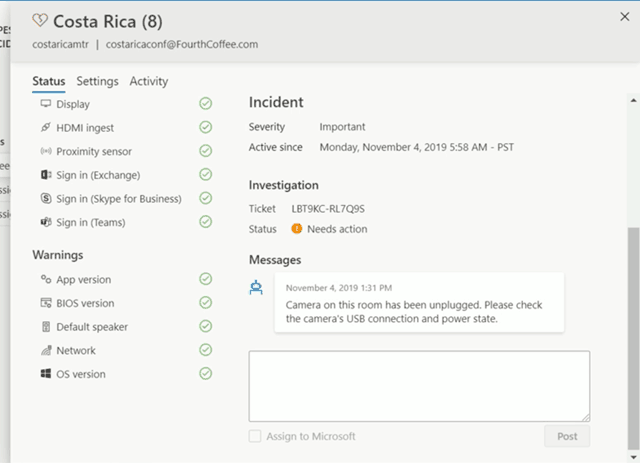Click green check next to Default speaker
This screenshot has width=640, height=463.
(x=206, y=326)
